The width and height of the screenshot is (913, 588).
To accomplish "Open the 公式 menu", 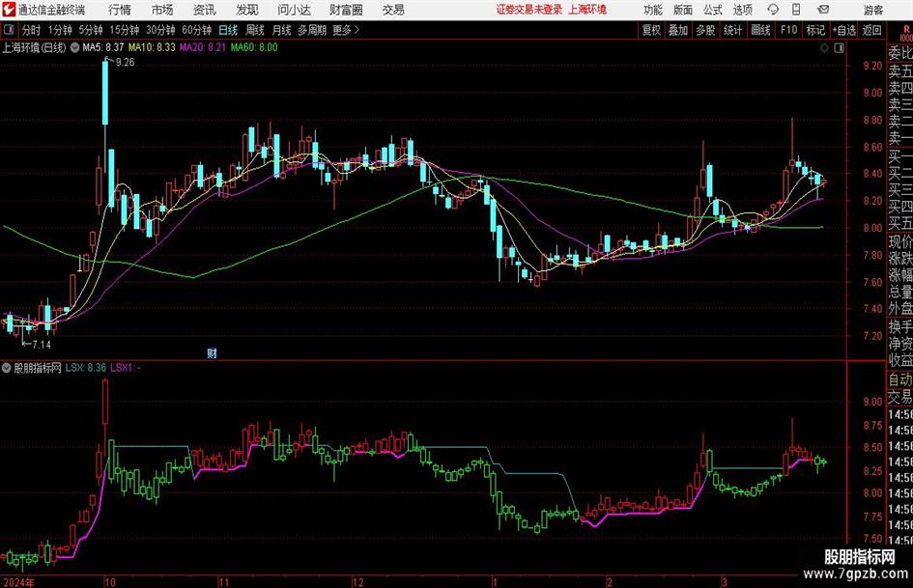I will (713, 10).
